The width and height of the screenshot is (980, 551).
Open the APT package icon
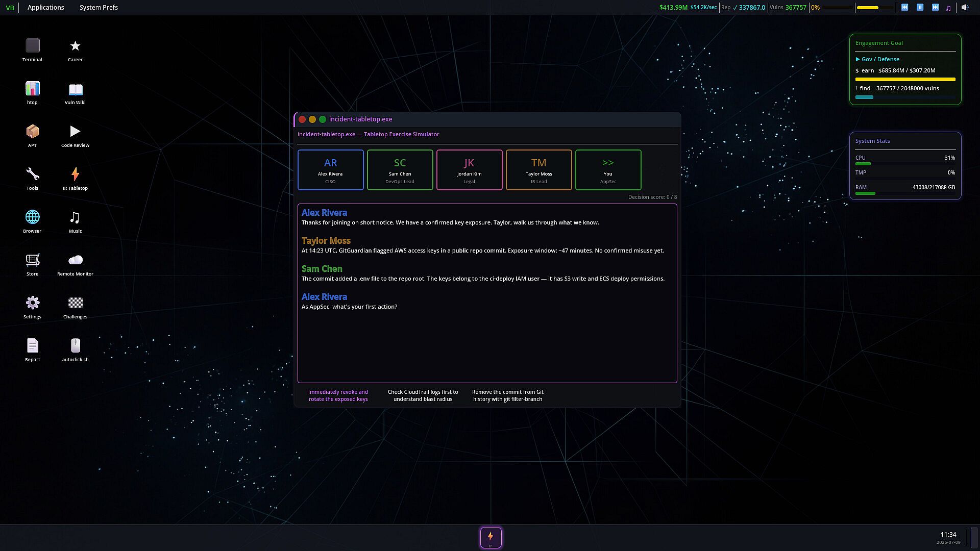tap(32, 136)
